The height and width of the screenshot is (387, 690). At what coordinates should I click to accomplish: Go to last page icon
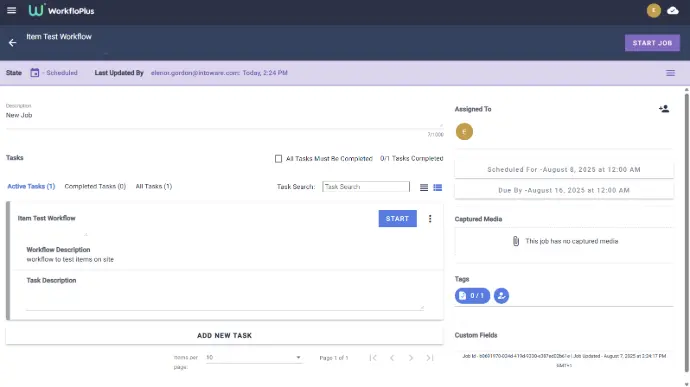tap(429, 358)
